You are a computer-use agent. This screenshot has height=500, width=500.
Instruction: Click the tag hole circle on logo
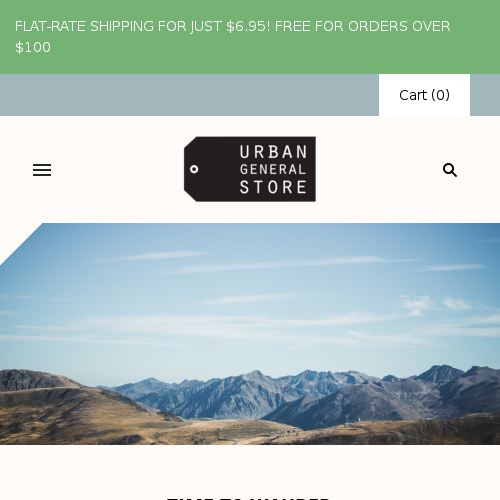tap(194, 169)
